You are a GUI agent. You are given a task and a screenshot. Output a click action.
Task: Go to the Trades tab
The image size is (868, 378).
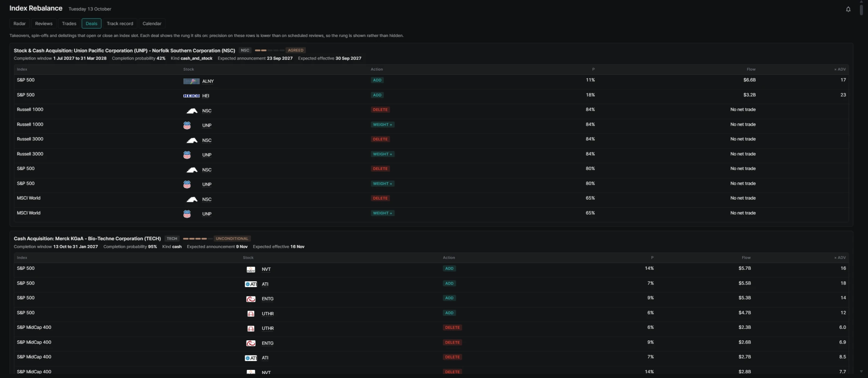(69, 24)
